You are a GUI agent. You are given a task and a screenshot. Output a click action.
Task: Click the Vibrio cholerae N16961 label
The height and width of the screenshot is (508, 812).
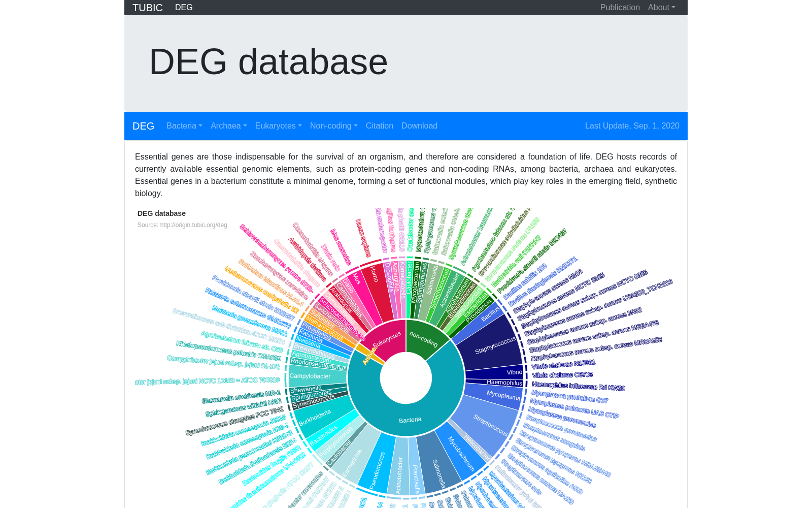pyautogui.click(x=563, y=364)
